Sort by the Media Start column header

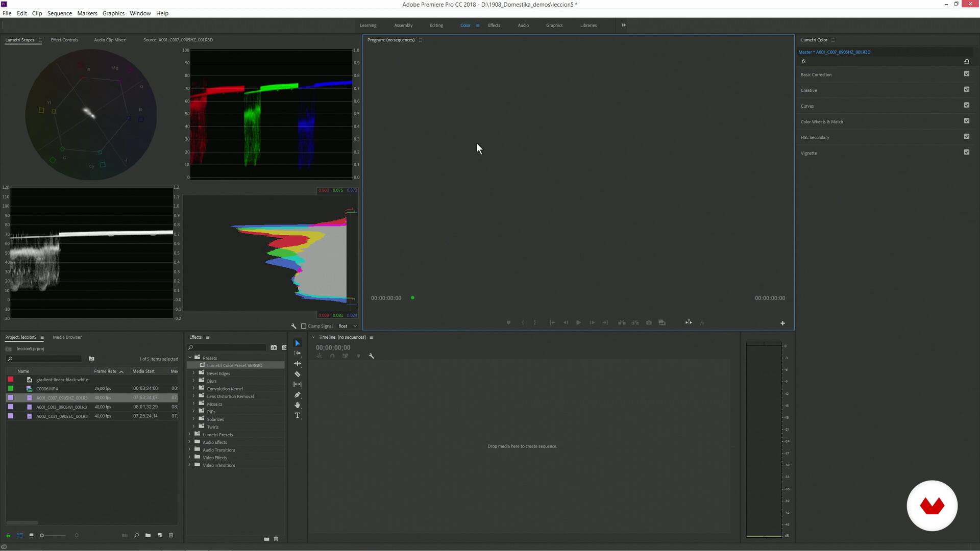click(x=143, y=371)
